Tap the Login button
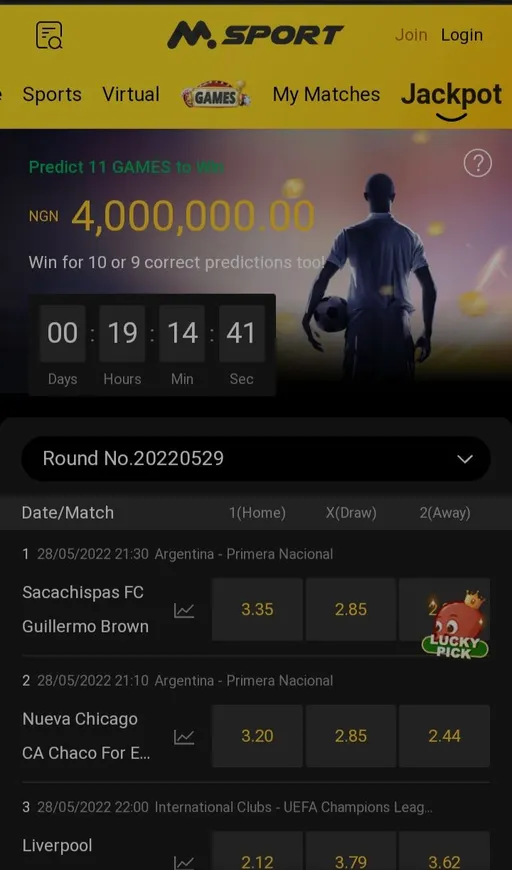Image resolution: width=512 pixels, height=870 pixels. click(462, 35)
